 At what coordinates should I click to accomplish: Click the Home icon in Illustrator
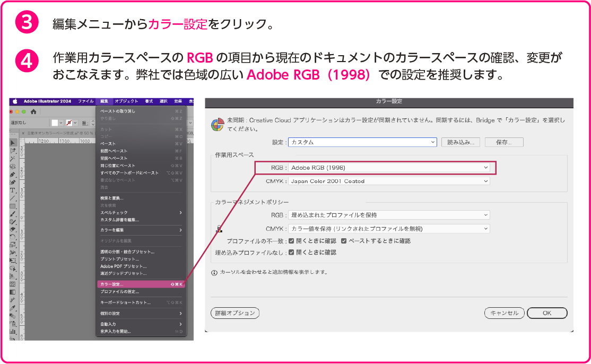(33, 111)
